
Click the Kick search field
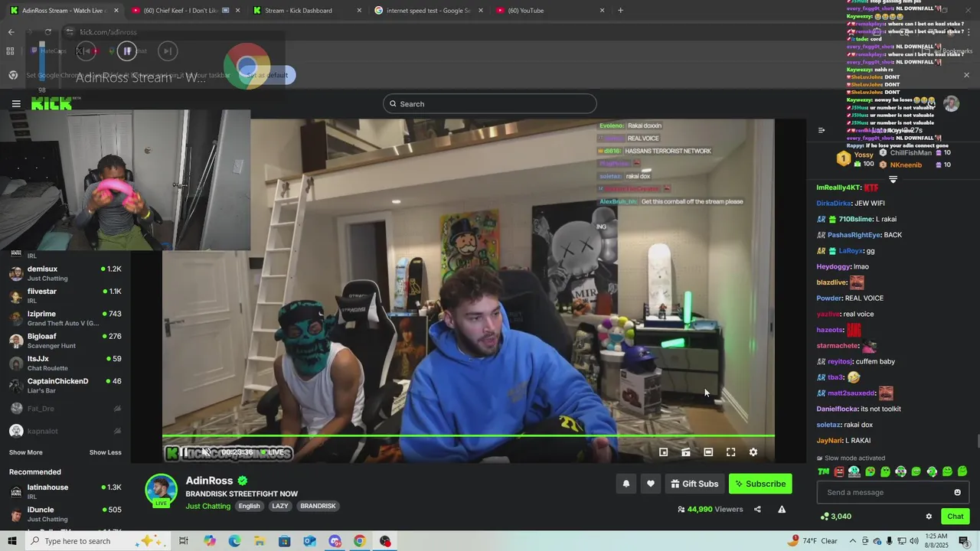point(490,104)
